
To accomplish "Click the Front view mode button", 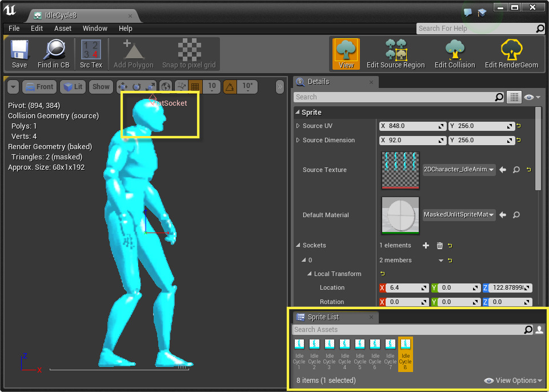I will pyautogui.click(x=39, y=87).
